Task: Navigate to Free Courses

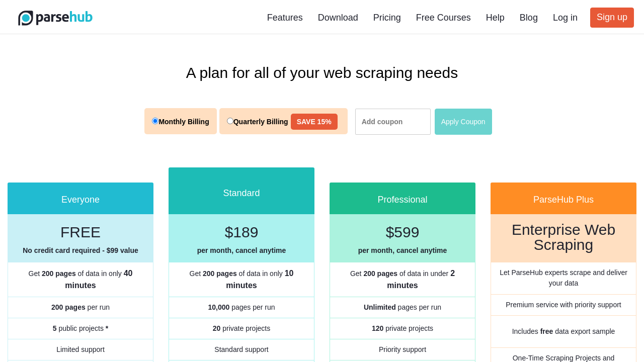Action: coord(443,18)
